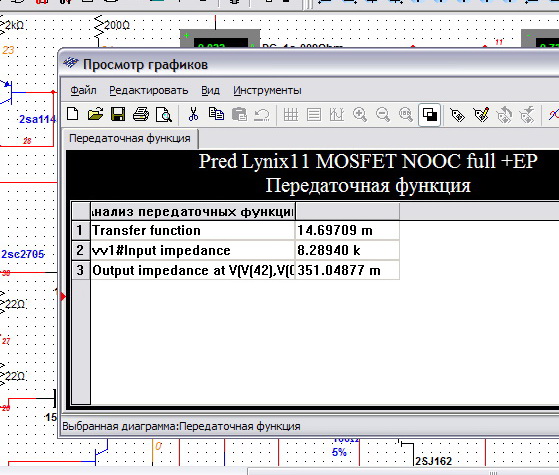Click the Передаточная функция chart subtitle
559x475 pixels.
tap(368, 186)
